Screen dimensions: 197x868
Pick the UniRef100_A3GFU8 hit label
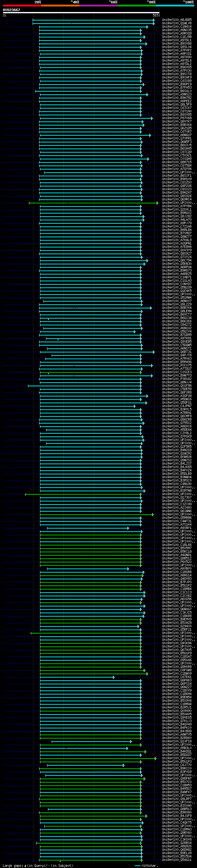(177, 396)
